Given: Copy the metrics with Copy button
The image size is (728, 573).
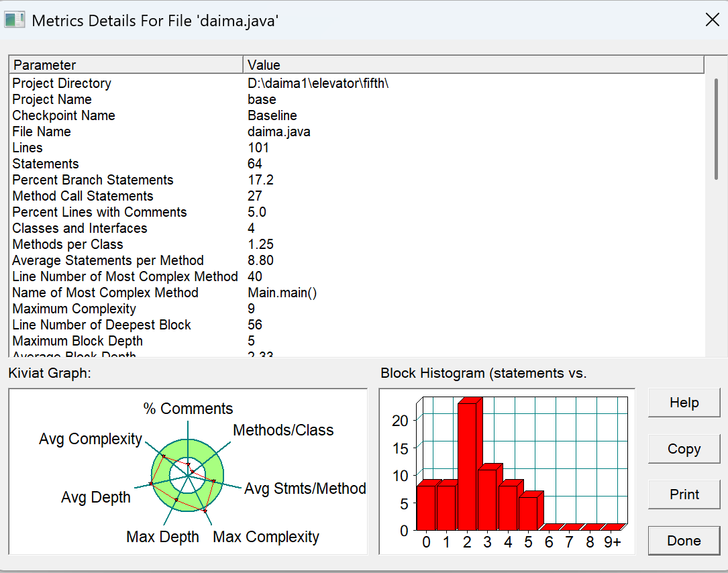Looking at the screenshot, I should coord(684,449).
